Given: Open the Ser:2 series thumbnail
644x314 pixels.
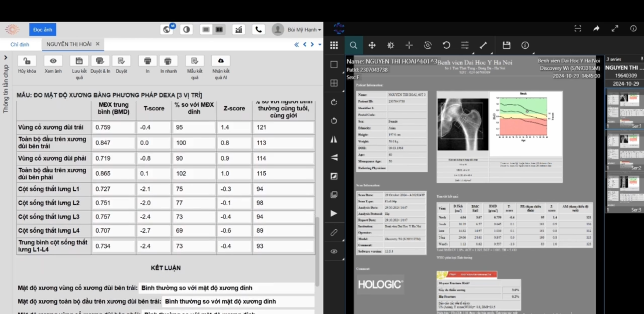Looking at the screenshot, I should [624, 150].
